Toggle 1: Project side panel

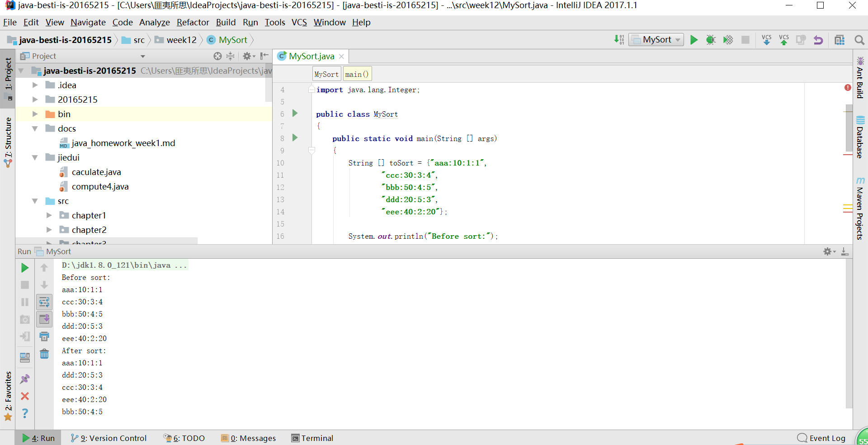pyautogui.click(x=8, y=79)
